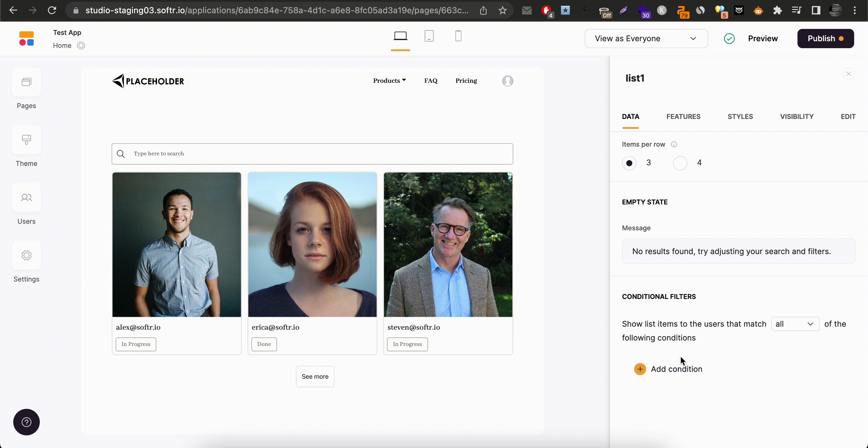Select 4 items per row
Viewport: 868px width, 448px height.
(x=680, y=163)
